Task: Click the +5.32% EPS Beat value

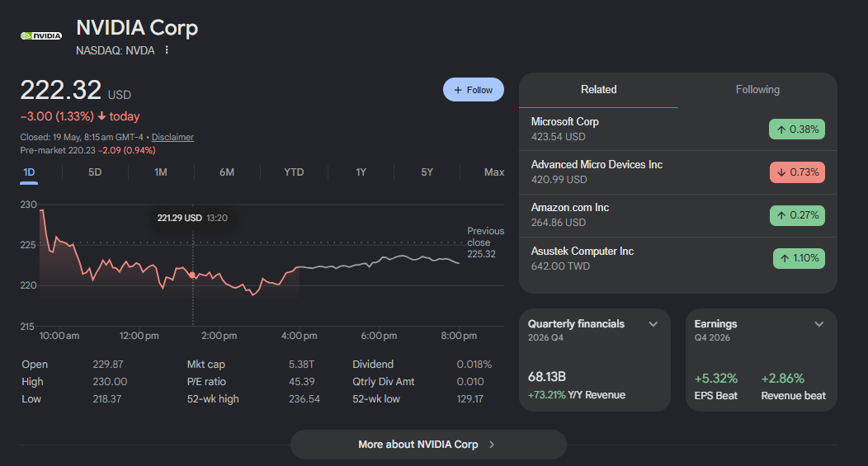Action: [x=715, y=379]
